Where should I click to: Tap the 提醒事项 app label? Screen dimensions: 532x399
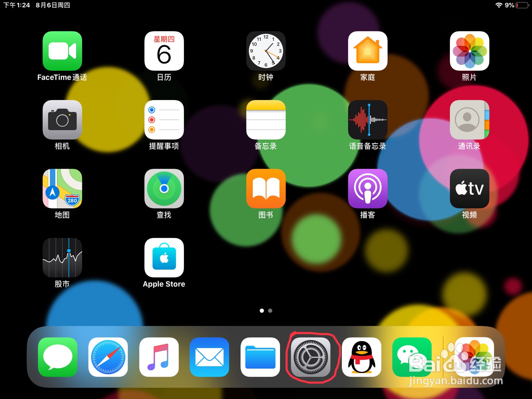164,146
